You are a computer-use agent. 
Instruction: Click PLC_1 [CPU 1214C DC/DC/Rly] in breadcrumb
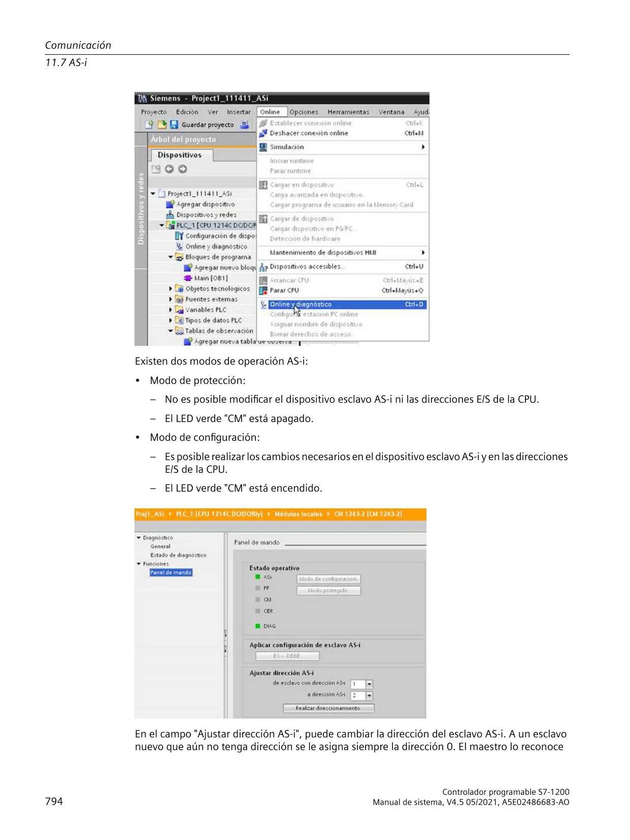coord(219,514)
